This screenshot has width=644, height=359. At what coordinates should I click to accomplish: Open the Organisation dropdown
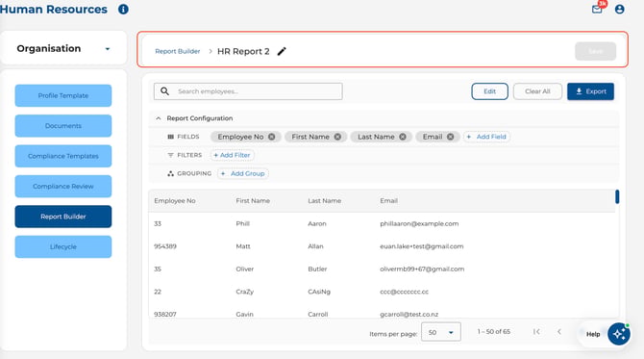tap(63, 48)
